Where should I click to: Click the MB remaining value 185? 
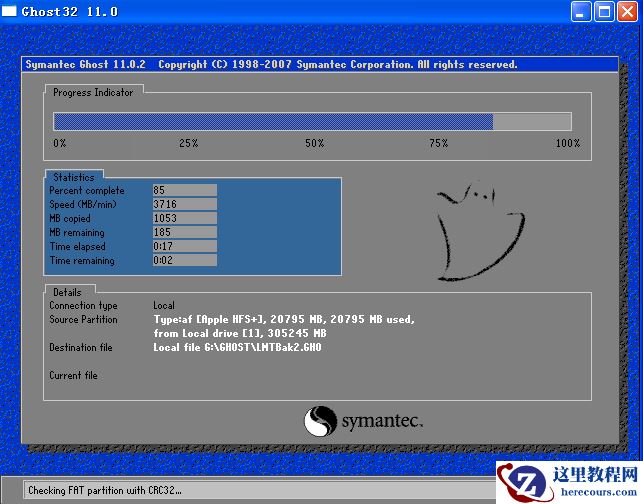183,232
